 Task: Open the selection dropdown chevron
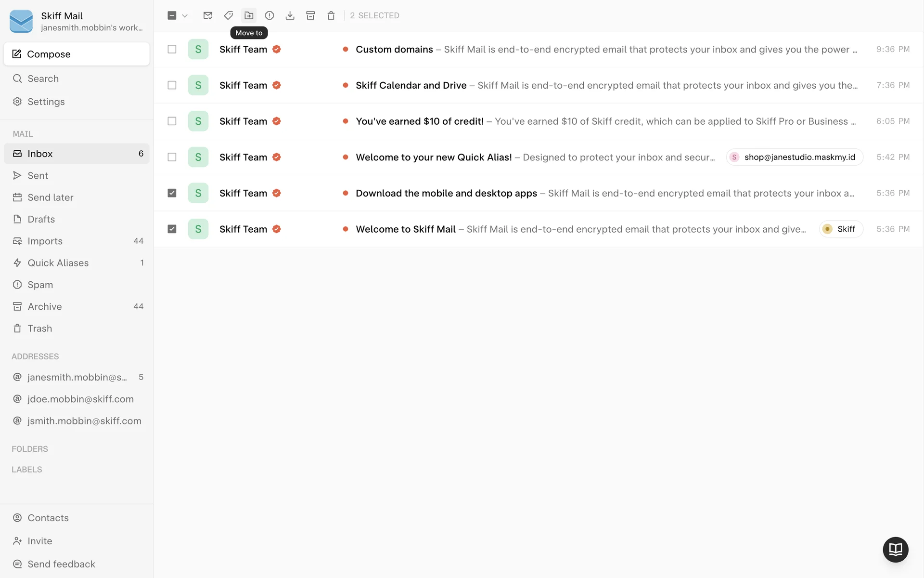click(185, 15)
